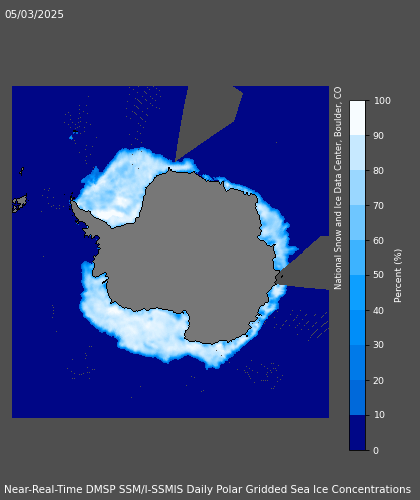
Task: Select the 80-90 percent pale blue colorbar segment
Action: [x=357, y=153]
